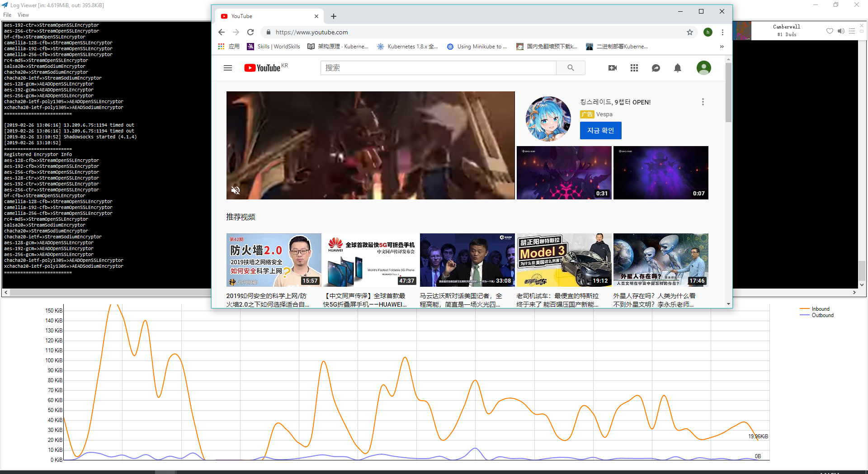Click the promoted video player

pyautogui.click(x=370, y=145)
